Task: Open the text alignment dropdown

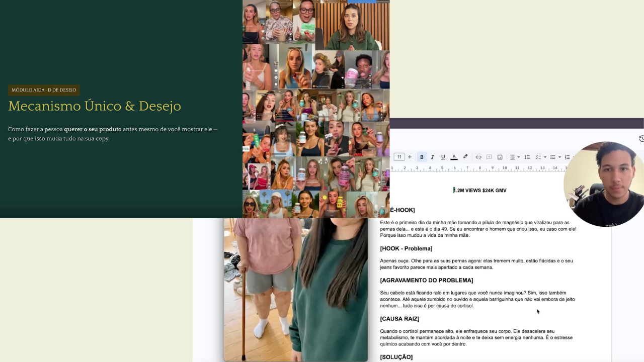Action: coord(515,157)
